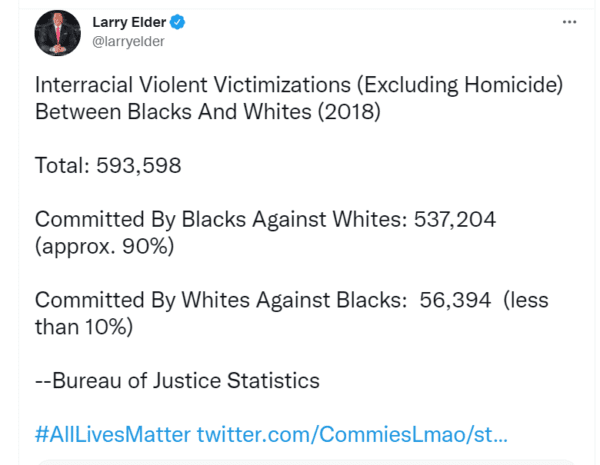The width and height of the screenshot is (600, 465).
Task: Click the 'Interracial Violent Victimizations' headline text
Action: [x=193, y=85]
